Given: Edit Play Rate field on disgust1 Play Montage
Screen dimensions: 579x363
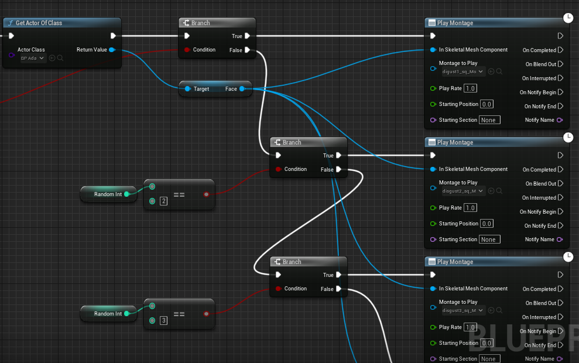Looking at the screenshot, I should [470, 88].
